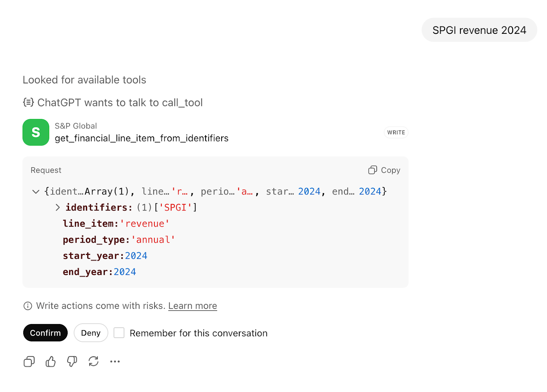Click the copy icon beside Copy label
This screenshot has height=392, width=547.
coord(372,170)
